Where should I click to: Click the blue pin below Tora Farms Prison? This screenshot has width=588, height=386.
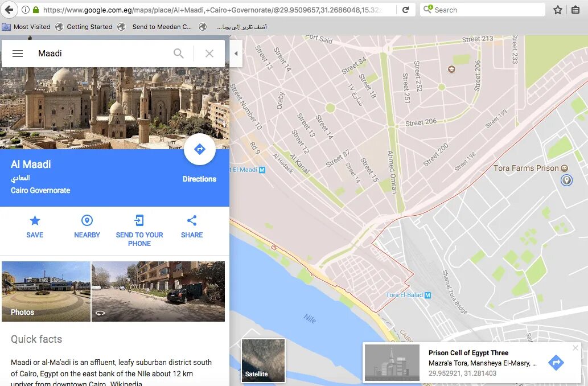(566, 180)
